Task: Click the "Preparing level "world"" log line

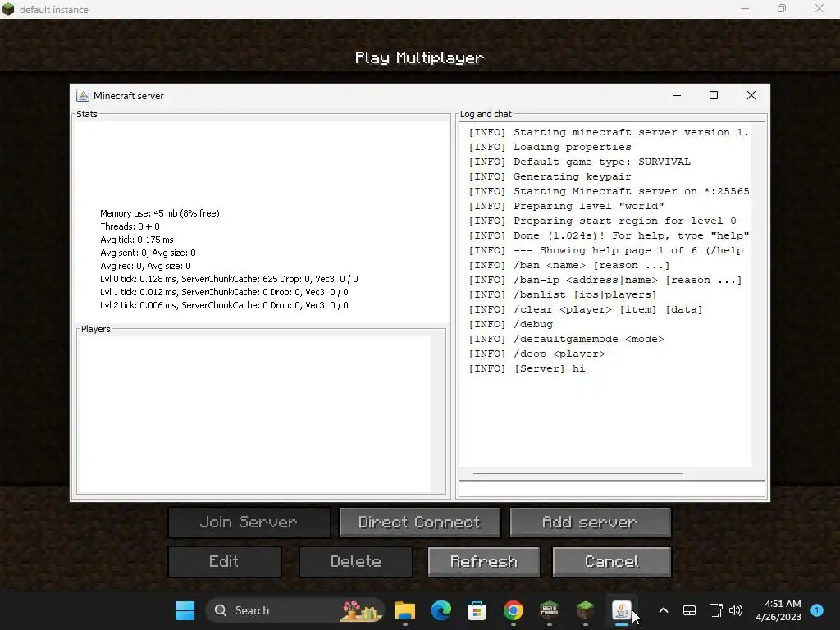Action: [566, 206]
